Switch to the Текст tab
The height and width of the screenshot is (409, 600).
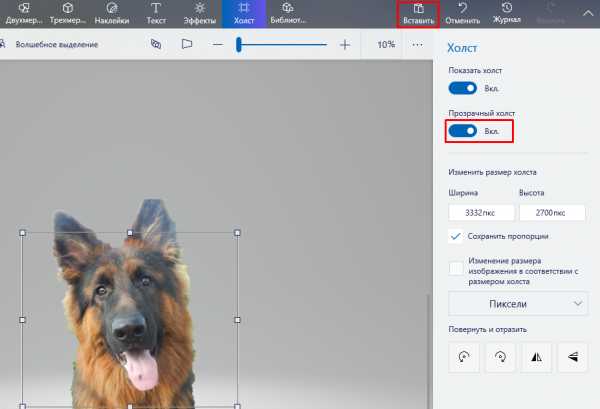[x=157, y=13]
